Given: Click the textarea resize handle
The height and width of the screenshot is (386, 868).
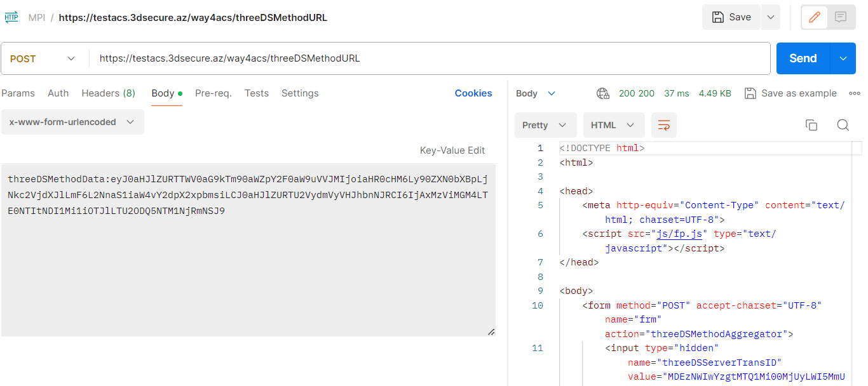Looking at the screenshot, I should pyautogui.click(x=491, y=331).
